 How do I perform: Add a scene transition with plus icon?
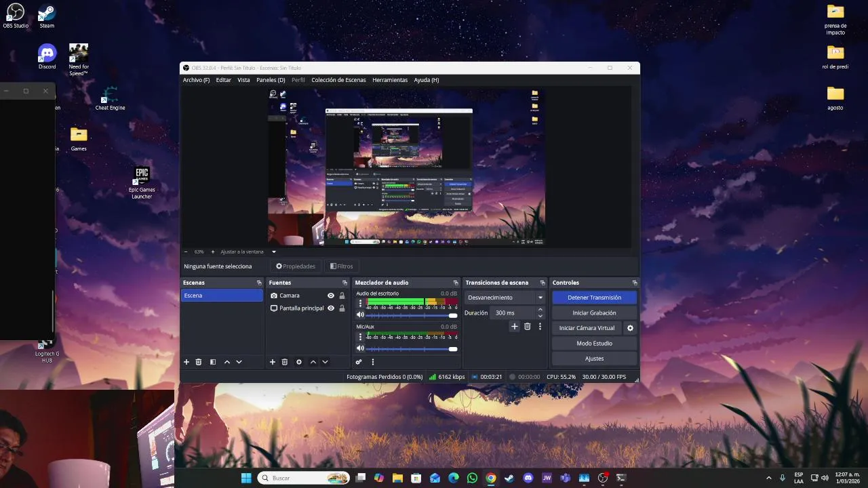pos(515,326)
